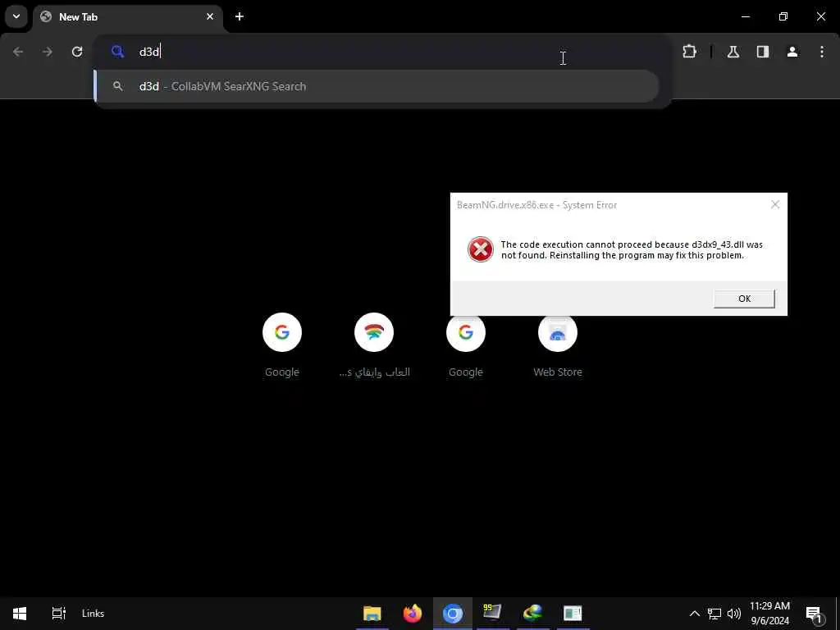Open the Extensions puzzle icon

[x=689, y=52]
